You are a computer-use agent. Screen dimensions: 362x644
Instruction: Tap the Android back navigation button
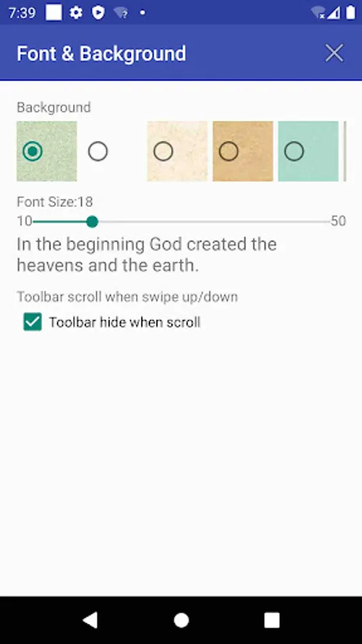pyautogui.click(x=90, y=620)
